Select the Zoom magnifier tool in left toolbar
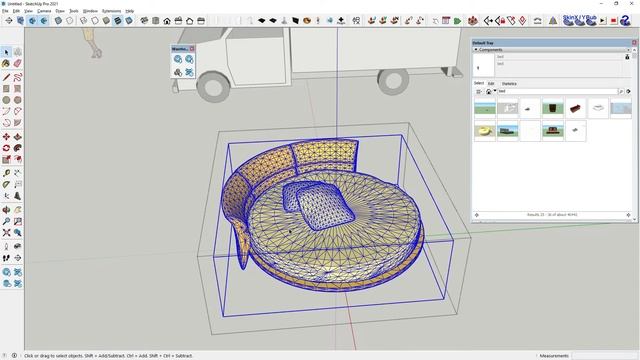The image size is (640, 360). pyautogui.click(x=6, y=221)
